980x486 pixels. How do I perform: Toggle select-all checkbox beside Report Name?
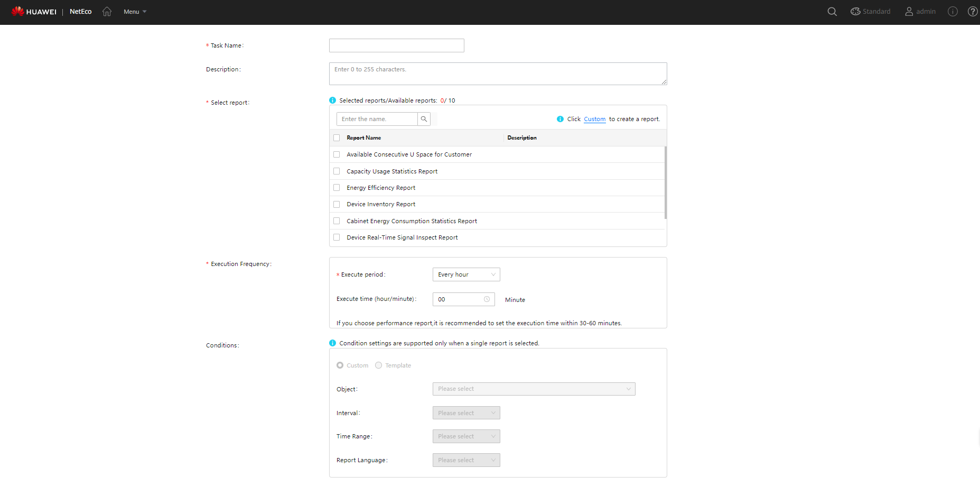(337, 138)
